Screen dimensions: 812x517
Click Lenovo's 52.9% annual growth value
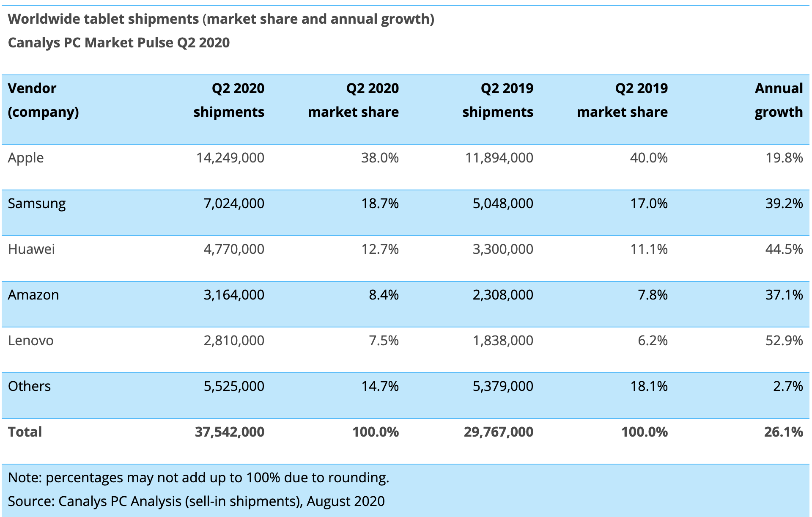coord(784,341)
